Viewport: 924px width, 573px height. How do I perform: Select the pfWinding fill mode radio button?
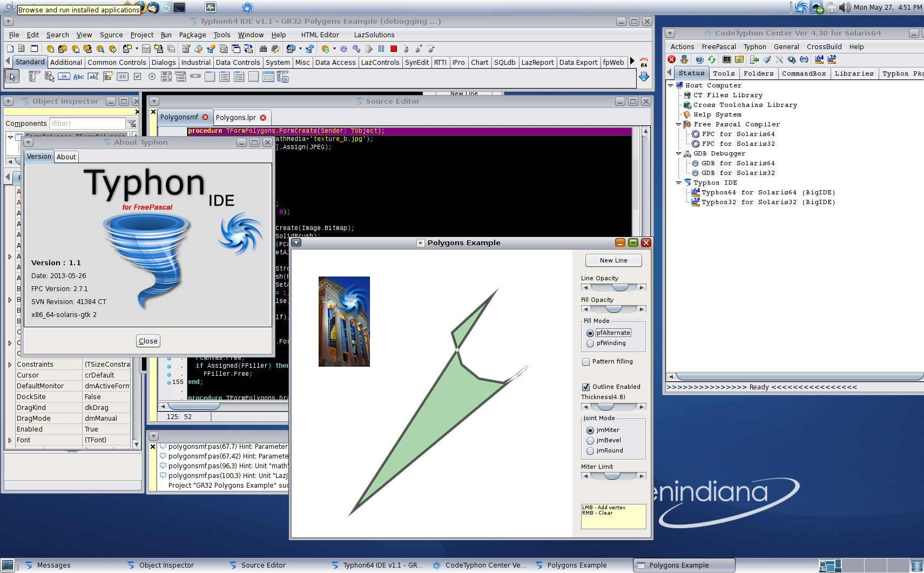[590, 343]
